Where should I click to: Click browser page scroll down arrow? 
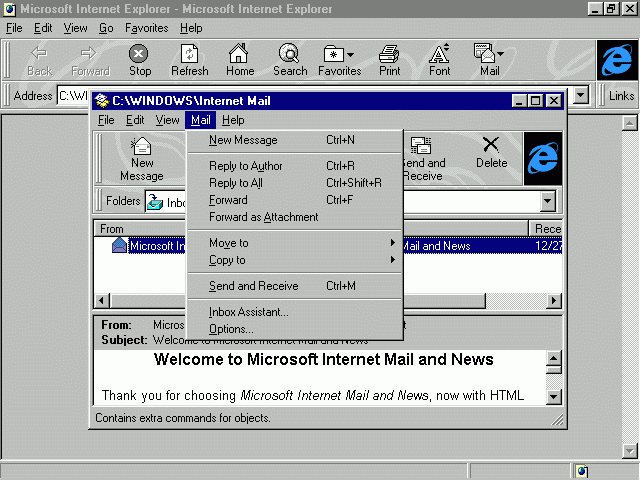click(629, 451)
